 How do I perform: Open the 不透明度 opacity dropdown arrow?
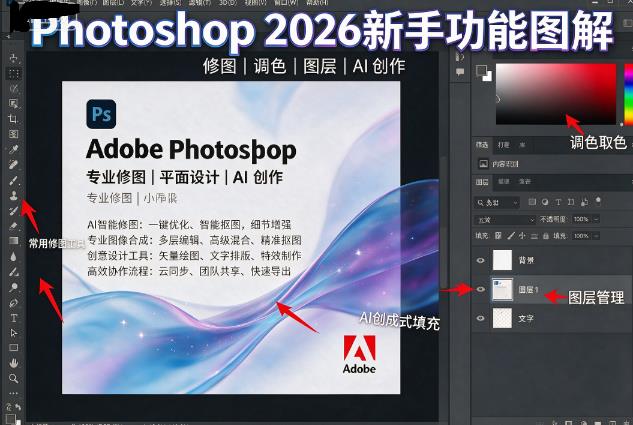coord(596,219)
